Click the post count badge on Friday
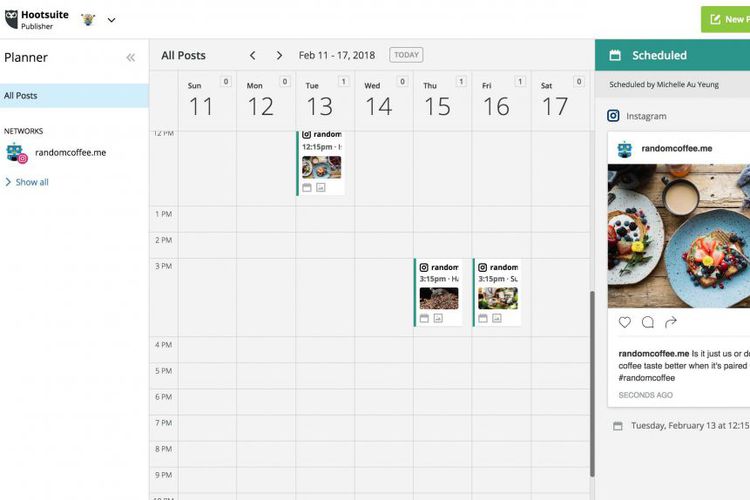750x500 pixels. click(520, 81)
